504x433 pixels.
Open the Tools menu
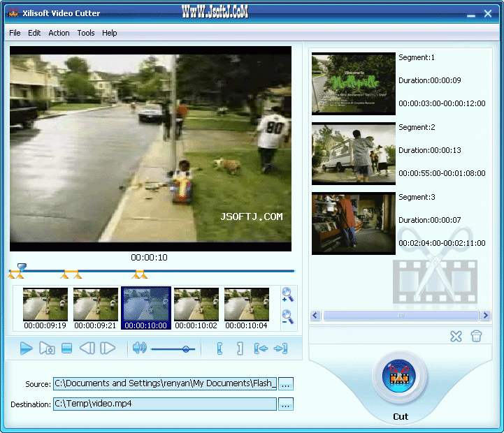click(x=86, y=33)
